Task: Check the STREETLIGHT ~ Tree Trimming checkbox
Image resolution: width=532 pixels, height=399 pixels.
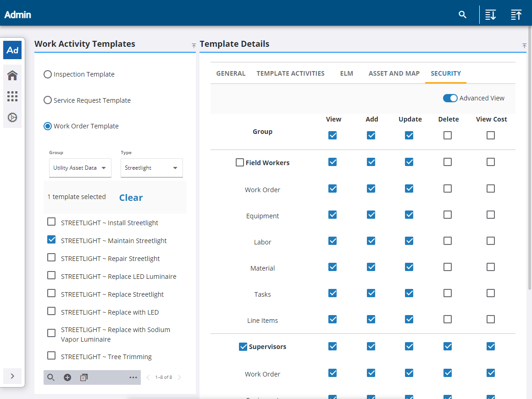Action: 51,356
